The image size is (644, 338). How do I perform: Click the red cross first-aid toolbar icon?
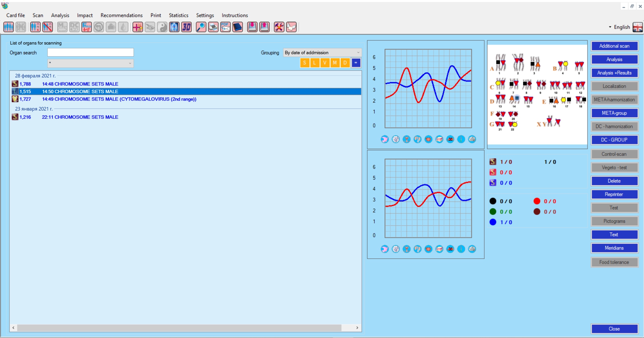(137, 27)
